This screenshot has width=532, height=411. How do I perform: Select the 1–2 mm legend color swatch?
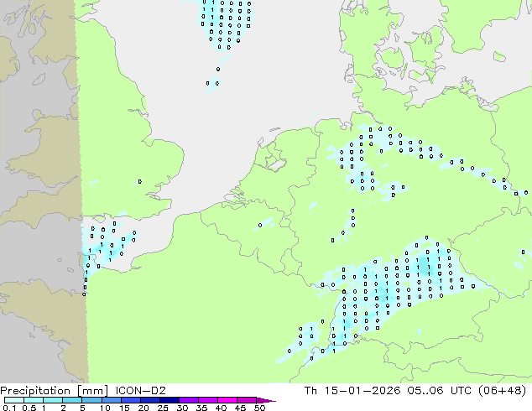(x=53, y=400)
